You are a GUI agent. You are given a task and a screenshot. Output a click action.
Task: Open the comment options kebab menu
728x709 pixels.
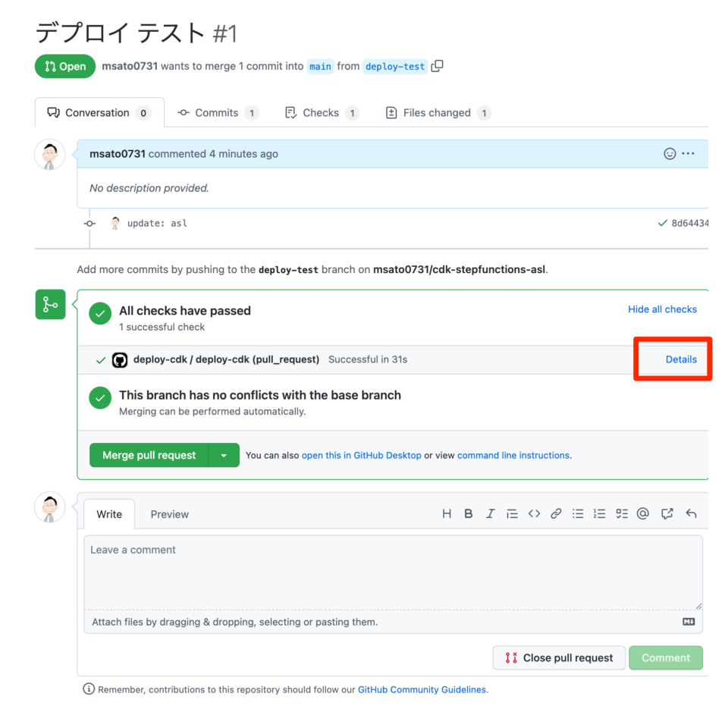pyautogui.click(x=689, y=153)
